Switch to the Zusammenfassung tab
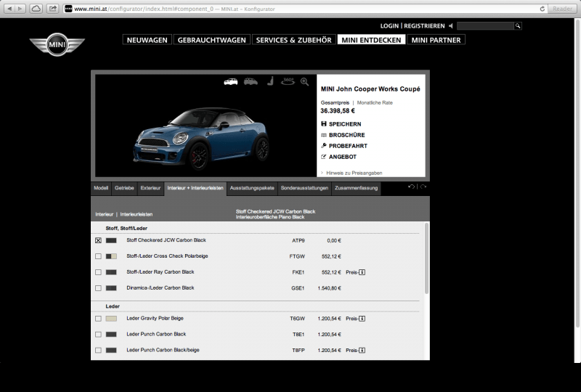The width and height of the screenshot is (581, 392). (356, 188)
